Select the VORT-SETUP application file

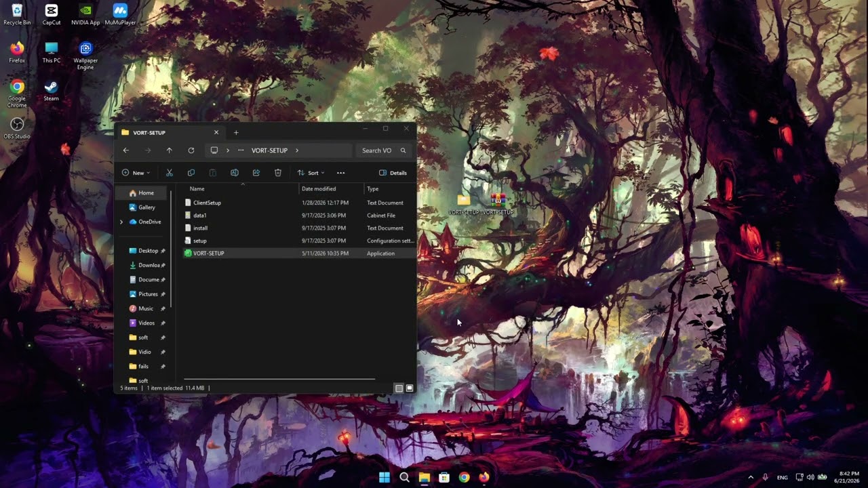(298, 253)
